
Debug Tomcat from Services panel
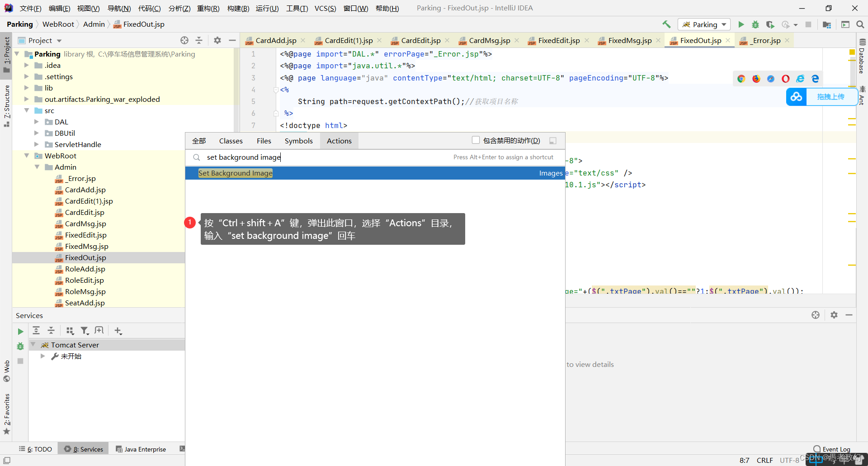tap(20, 346)
